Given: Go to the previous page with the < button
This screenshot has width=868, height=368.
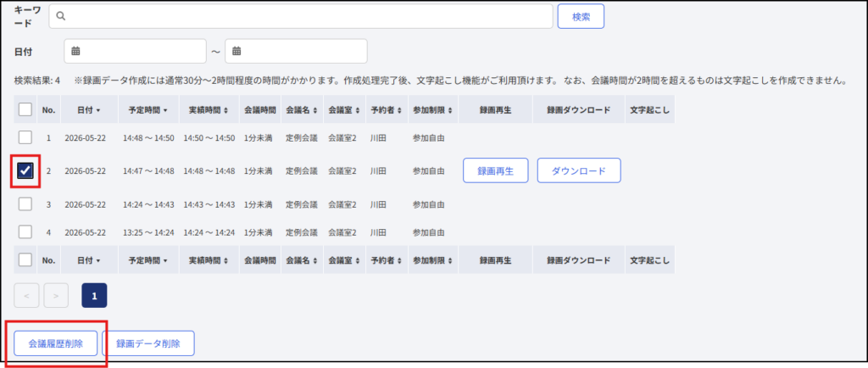Looking at the screenshot, I should [x=26, y=296].
